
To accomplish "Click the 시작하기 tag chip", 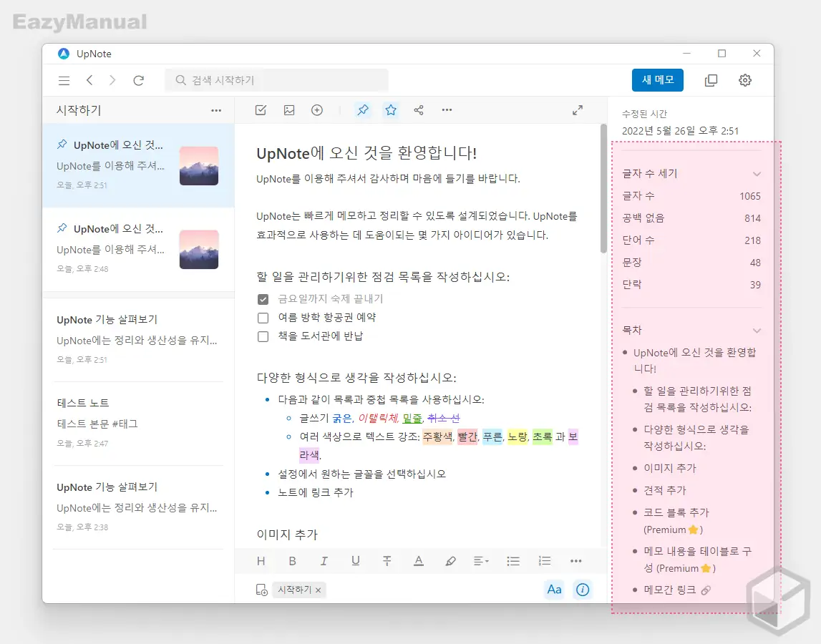I will click(299, 590).
